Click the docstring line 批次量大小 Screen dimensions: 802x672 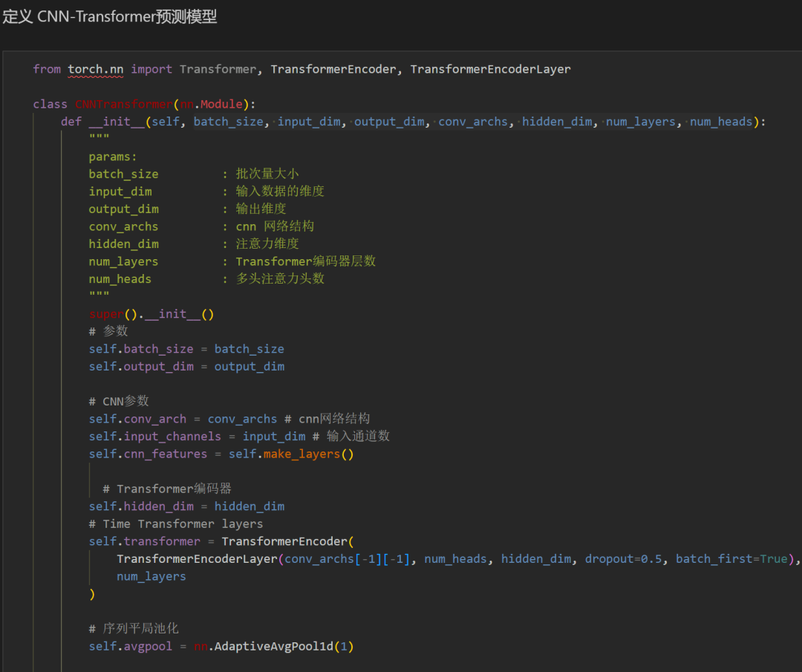click(x=267, y=174)
